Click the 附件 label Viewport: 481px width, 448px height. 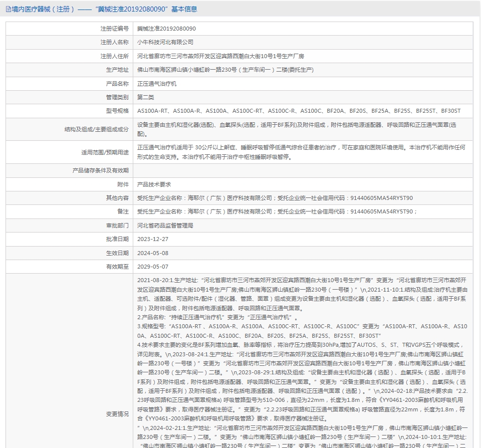tap(123, 184)
